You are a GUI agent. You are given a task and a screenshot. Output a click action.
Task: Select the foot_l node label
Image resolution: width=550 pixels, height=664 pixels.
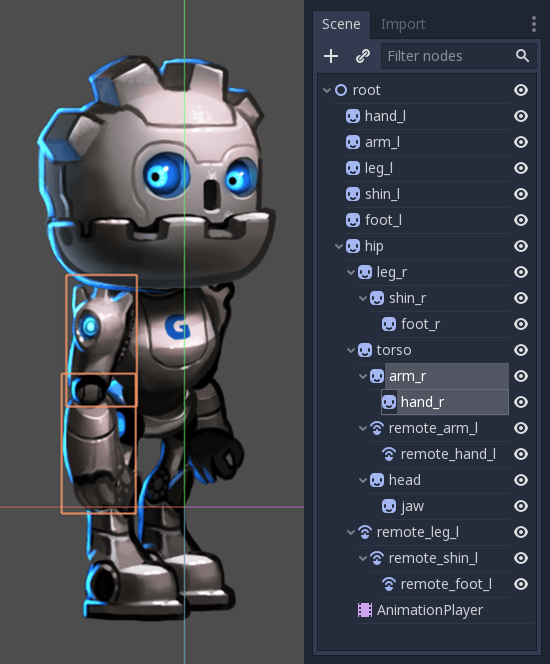[x=383, y=220]
